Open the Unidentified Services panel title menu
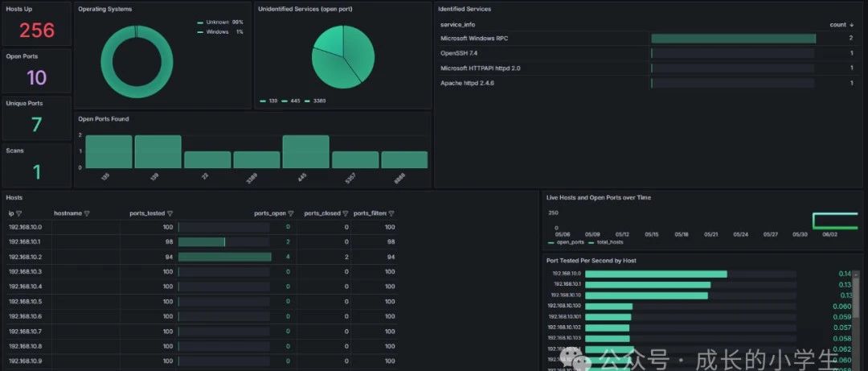 coord(305,10)
